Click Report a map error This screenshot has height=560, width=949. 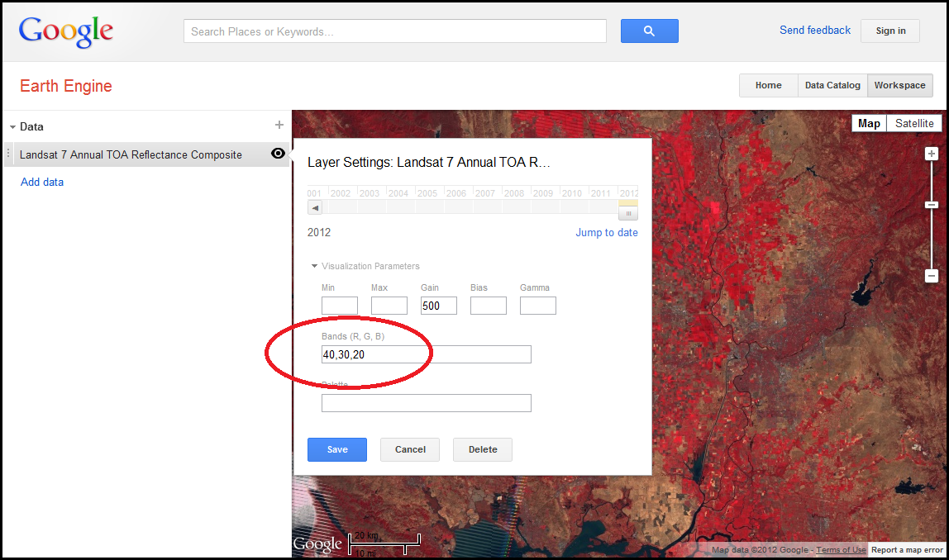point(907,550)
